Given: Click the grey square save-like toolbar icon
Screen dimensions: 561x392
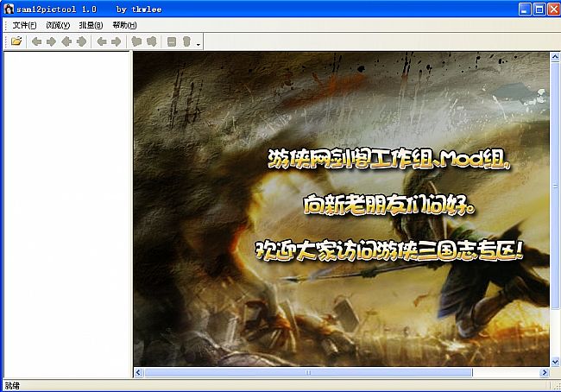Looking at the screenshot, I should [x=172, y=41].
